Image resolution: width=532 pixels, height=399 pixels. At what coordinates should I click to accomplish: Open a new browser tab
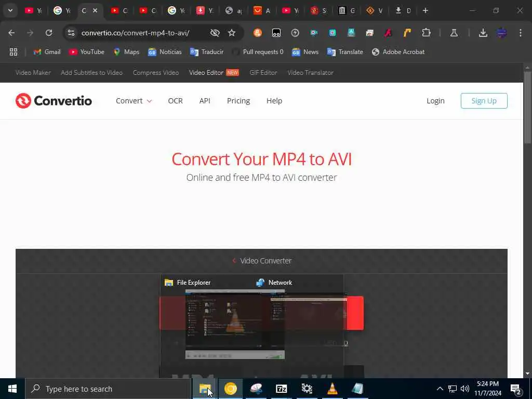coord(425,10)
